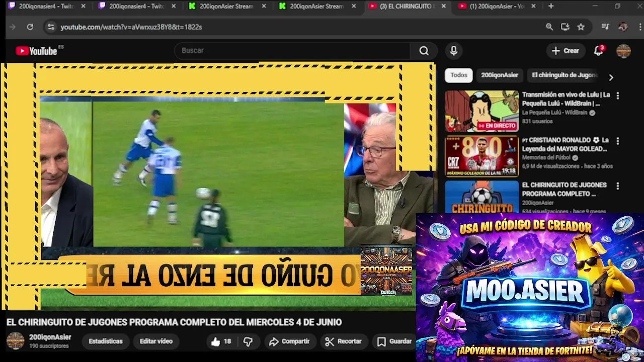
Task: Switch to first 200iqonAsier Stream Kick tab
Action: (x=227, y=7)
